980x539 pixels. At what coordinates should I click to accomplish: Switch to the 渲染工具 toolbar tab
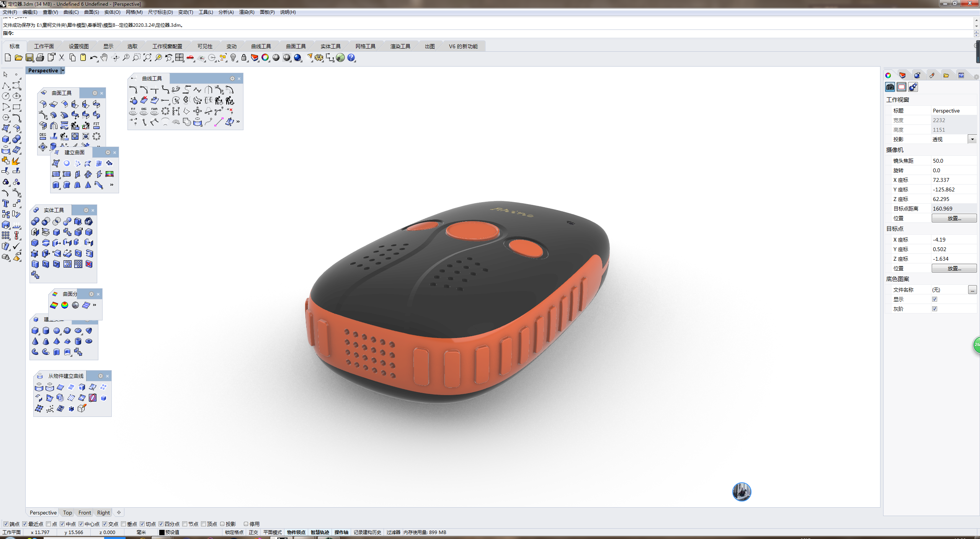point(400,46)
